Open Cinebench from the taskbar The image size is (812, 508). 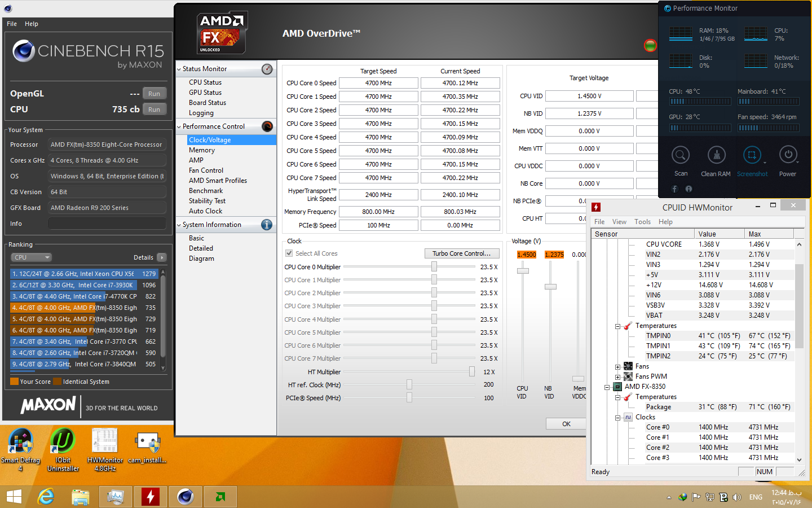click(185, 497)
